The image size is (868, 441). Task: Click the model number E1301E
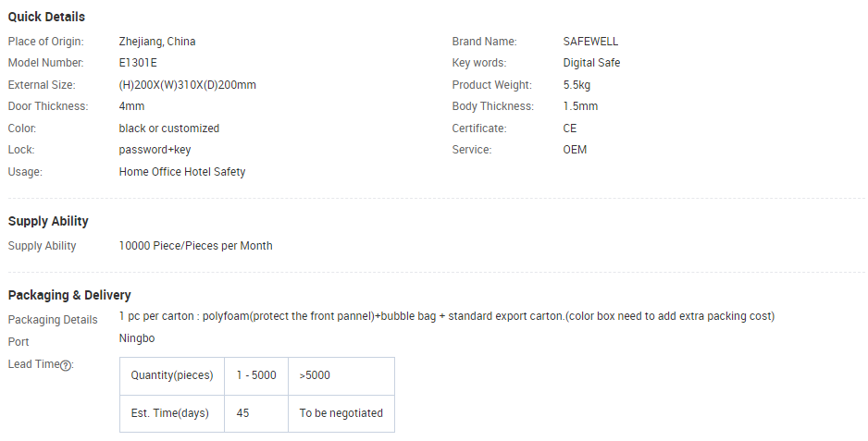click(x=138, y=63)
